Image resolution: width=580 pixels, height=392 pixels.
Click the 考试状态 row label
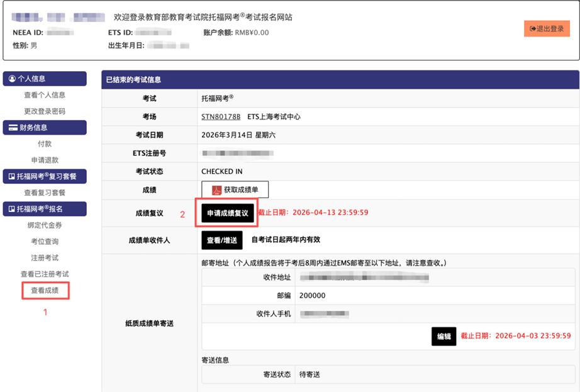[x=150, y=172]
